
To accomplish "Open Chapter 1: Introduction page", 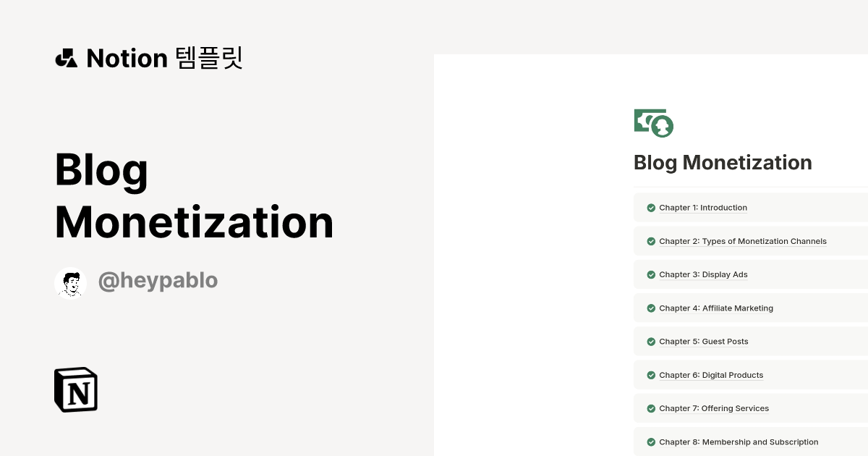I will coord(703,208).
